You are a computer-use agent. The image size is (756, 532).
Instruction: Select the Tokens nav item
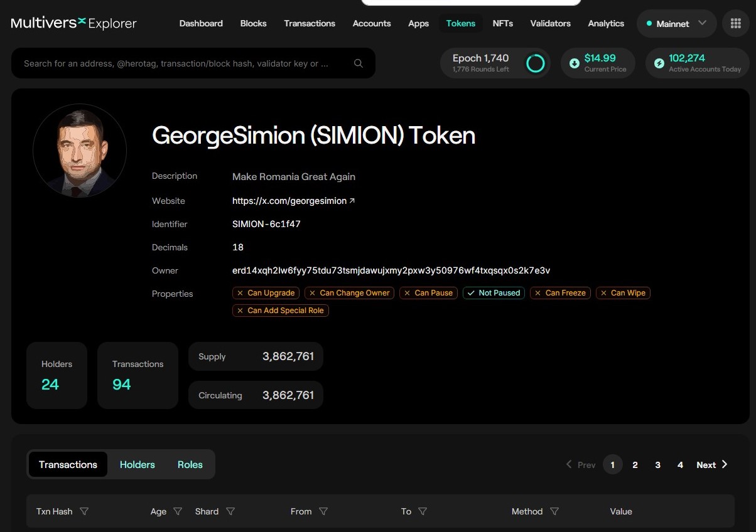point(461,24)
